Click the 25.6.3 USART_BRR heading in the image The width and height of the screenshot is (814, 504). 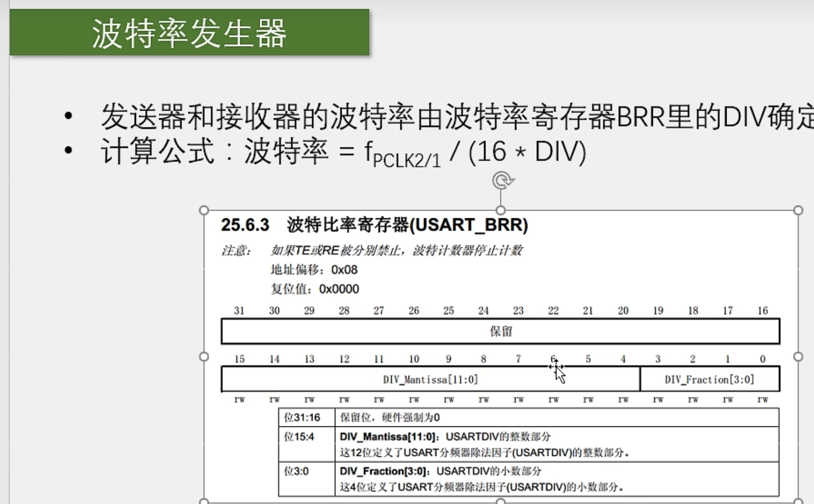pyautogui.click(x=374, y=225)
